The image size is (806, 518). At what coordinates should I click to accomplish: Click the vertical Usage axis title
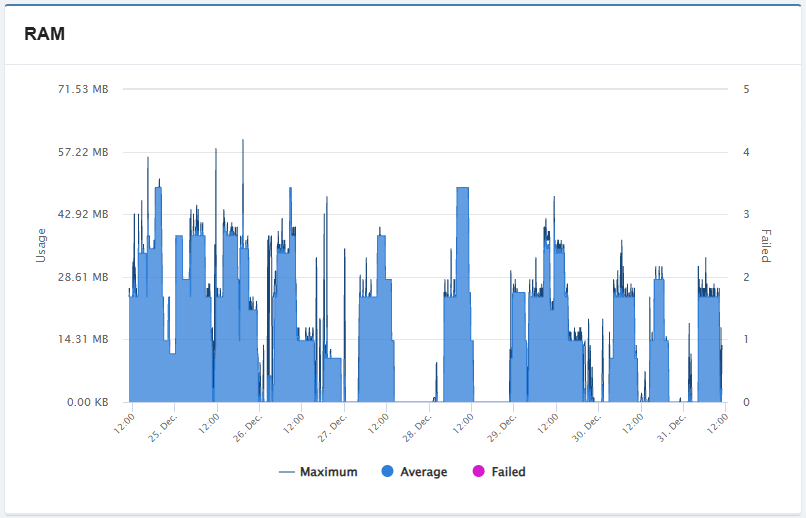point(41,245)
